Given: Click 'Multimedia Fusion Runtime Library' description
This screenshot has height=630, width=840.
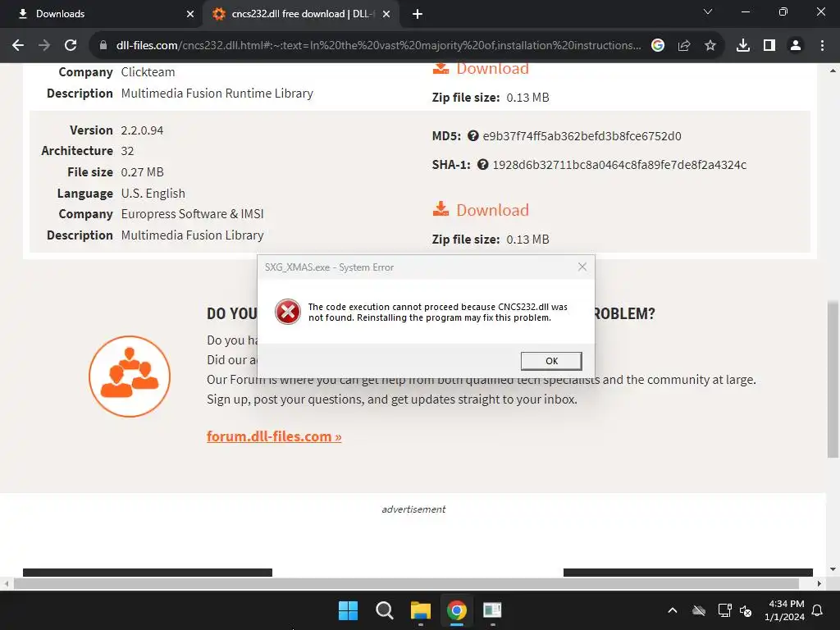Looking at the screenshot, I should coord(217,94).
